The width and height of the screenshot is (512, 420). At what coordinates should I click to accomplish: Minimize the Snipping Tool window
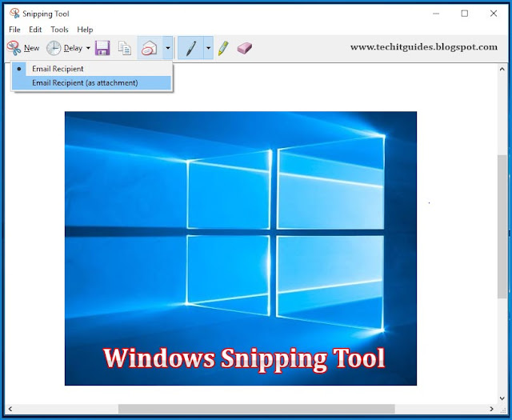[436, 14]
